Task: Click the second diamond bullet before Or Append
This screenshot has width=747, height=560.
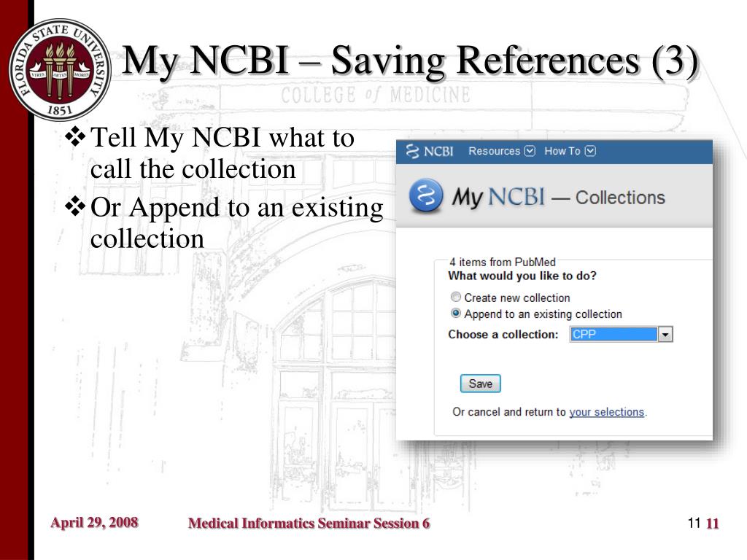Action: click(x=75, y=206)
